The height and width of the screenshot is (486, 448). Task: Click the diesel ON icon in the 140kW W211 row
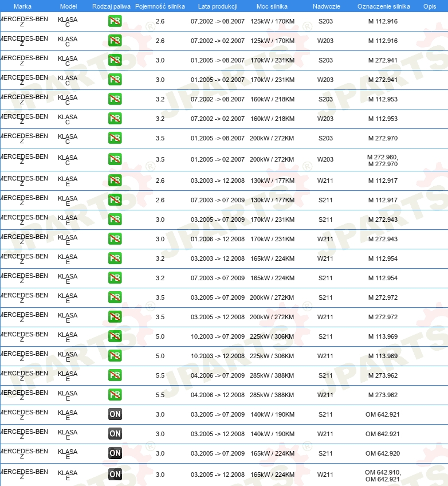115,434
